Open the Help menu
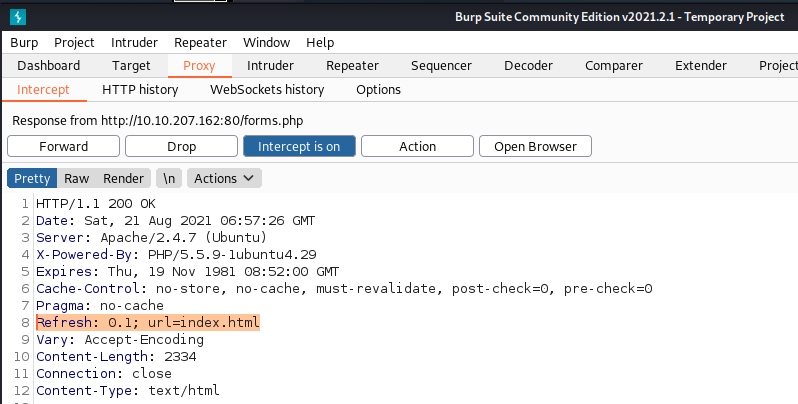The width and height of the screenshot is (798, 404). pyautogui.click(x=320, y=43)
